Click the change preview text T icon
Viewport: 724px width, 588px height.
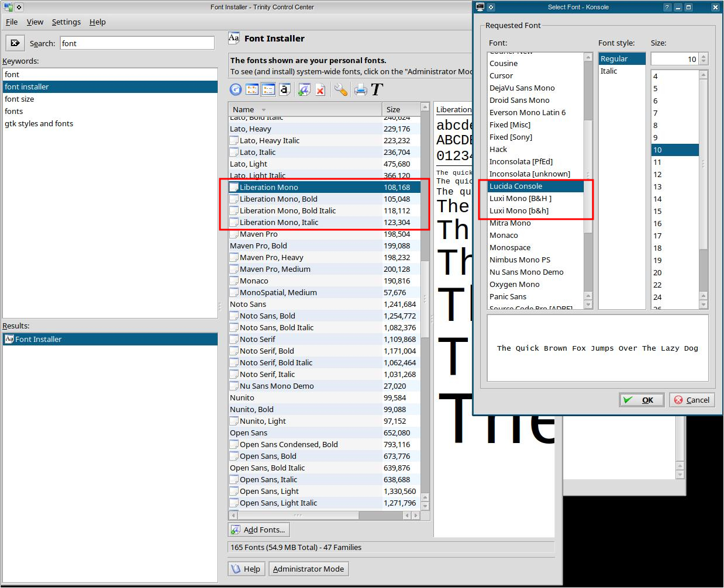coord(377,89)
